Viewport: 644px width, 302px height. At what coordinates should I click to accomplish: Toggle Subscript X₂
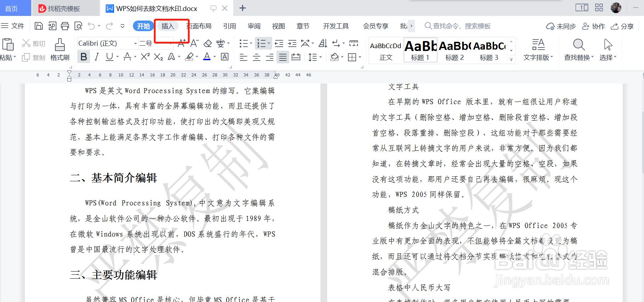click(158, 57)
